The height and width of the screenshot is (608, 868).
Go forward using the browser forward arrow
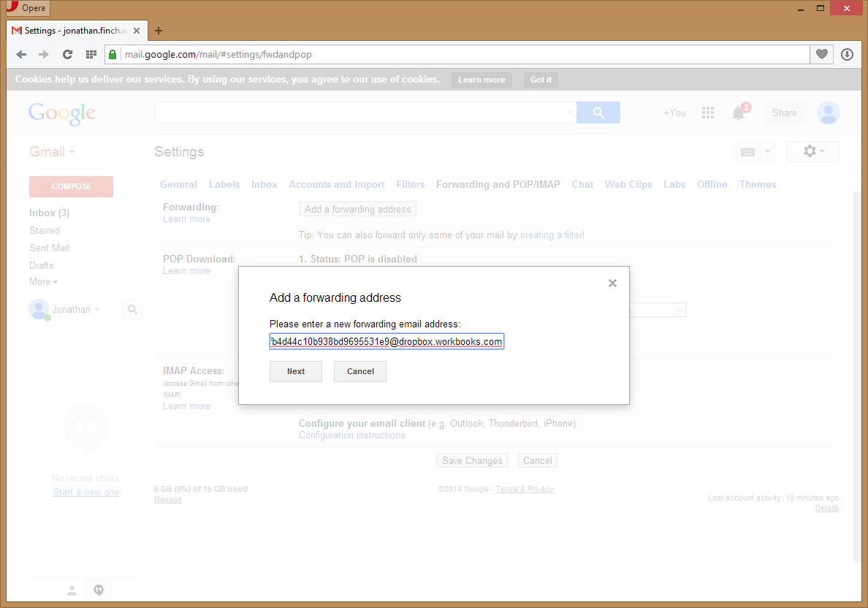tap(44, 54)
